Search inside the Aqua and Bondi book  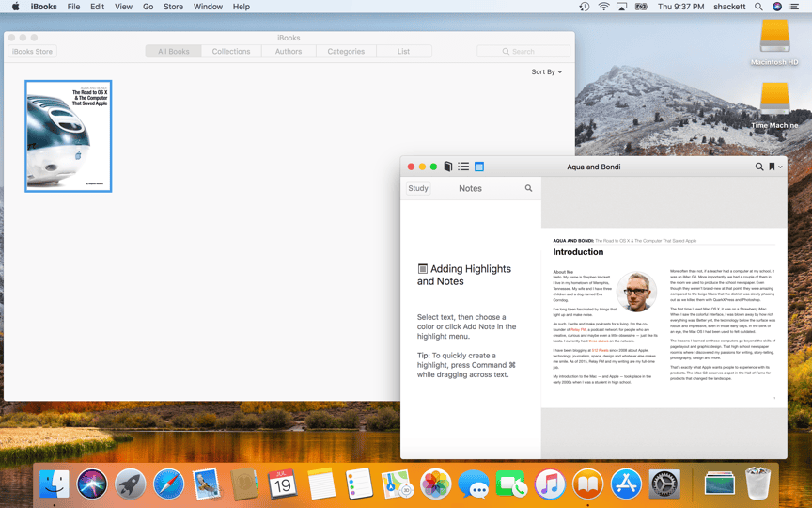coord(759,167)
